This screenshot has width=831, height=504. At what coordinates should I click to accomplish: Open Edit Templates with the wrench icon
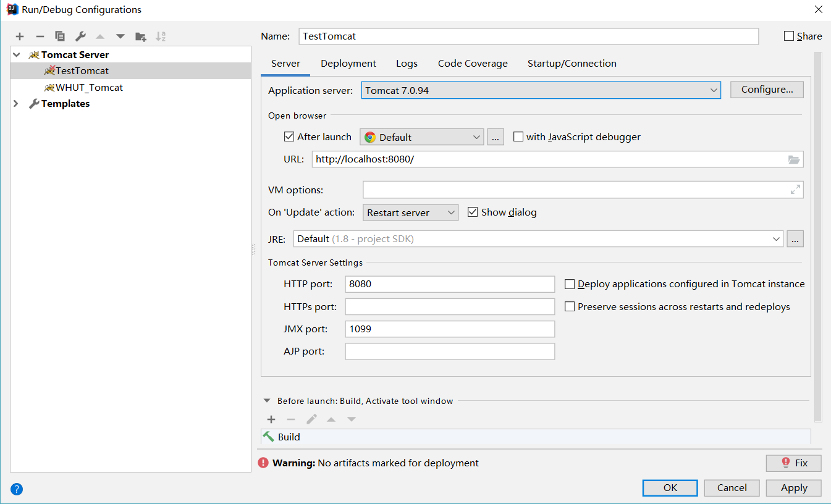click(80, 36)
